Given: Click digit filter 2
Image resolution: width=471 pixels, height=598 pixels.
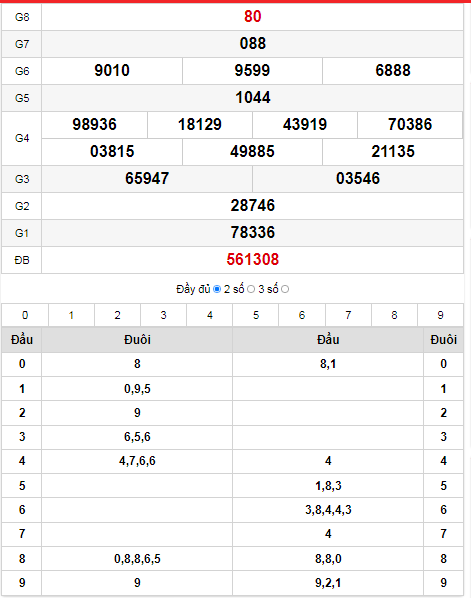Looking at the screenshot, I should coord(117,315).
